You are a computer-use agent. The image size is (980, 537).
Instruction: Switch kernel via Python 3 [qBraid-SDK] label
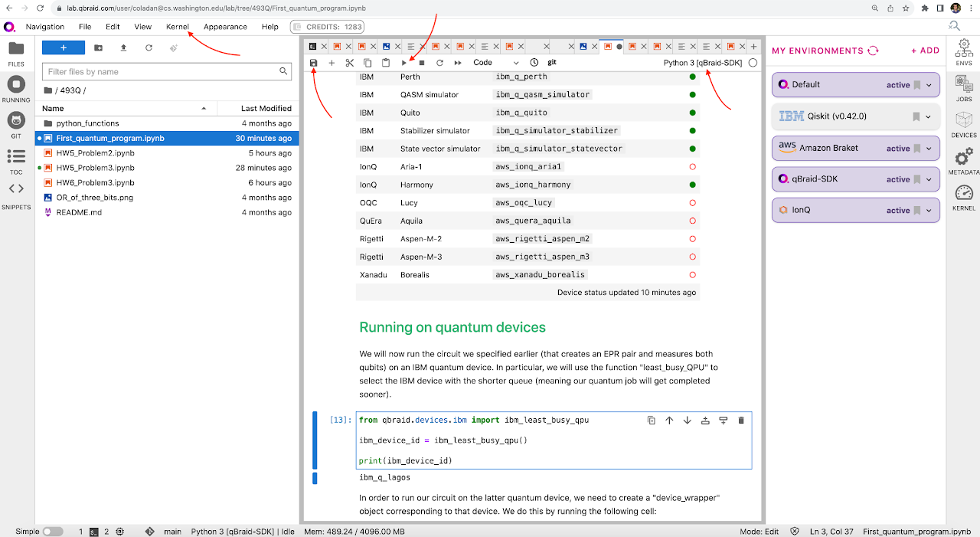tap(703, 63)
